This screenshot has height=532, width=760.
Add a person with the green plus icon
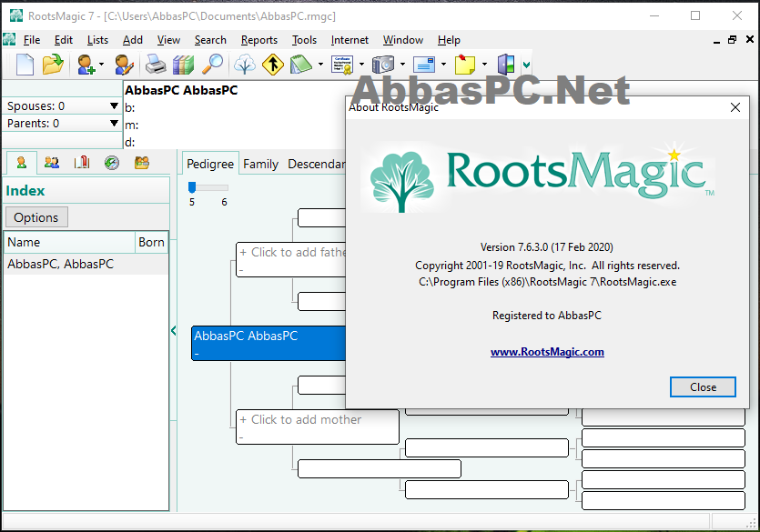pyautogui.click(x=86, y=64)
